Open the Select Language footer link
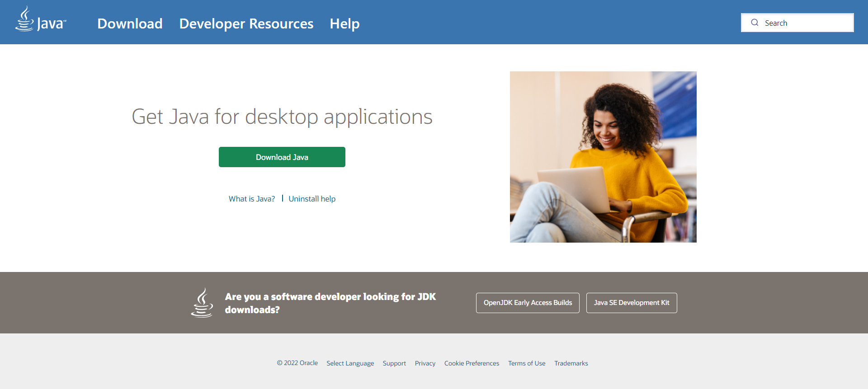868x389 pixels. (x=350, y=363)
